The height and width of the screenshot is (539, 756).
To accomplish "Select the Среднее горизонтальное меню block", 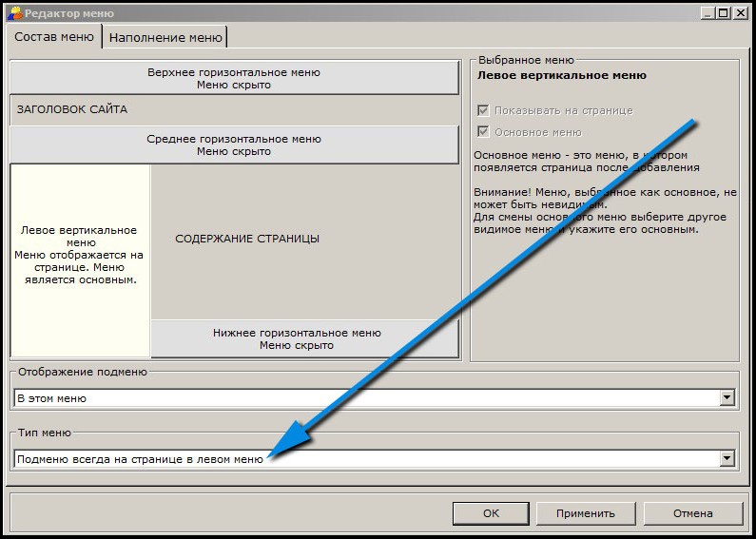I will 234,144.
